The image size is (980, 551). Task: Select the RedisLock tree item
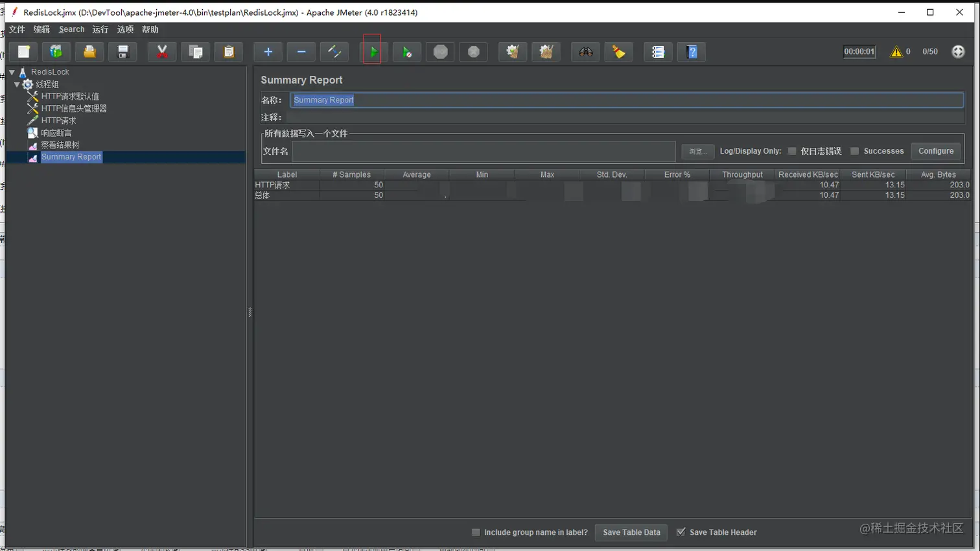tap(50, 72)
